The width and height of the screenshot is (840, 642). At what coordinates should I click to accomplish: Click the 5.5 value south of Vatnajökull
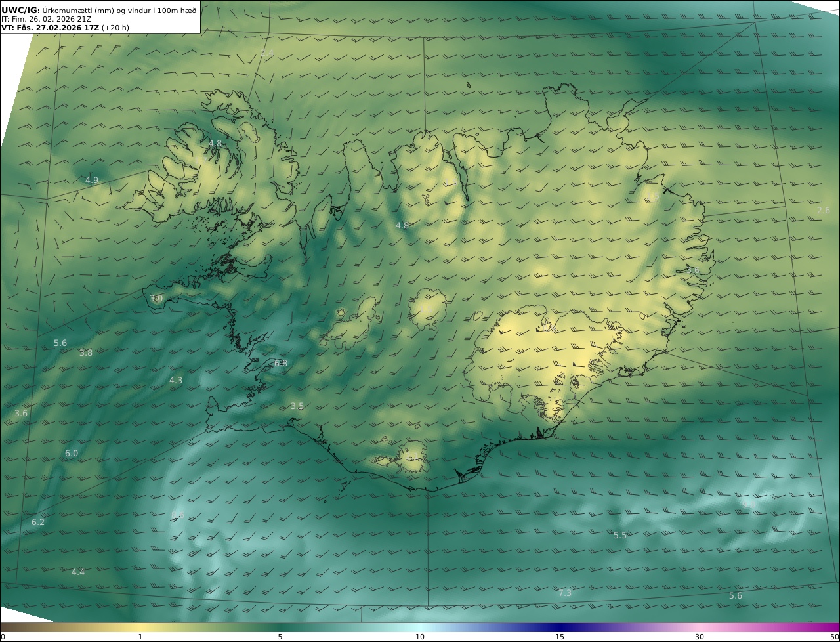point(620,535)
